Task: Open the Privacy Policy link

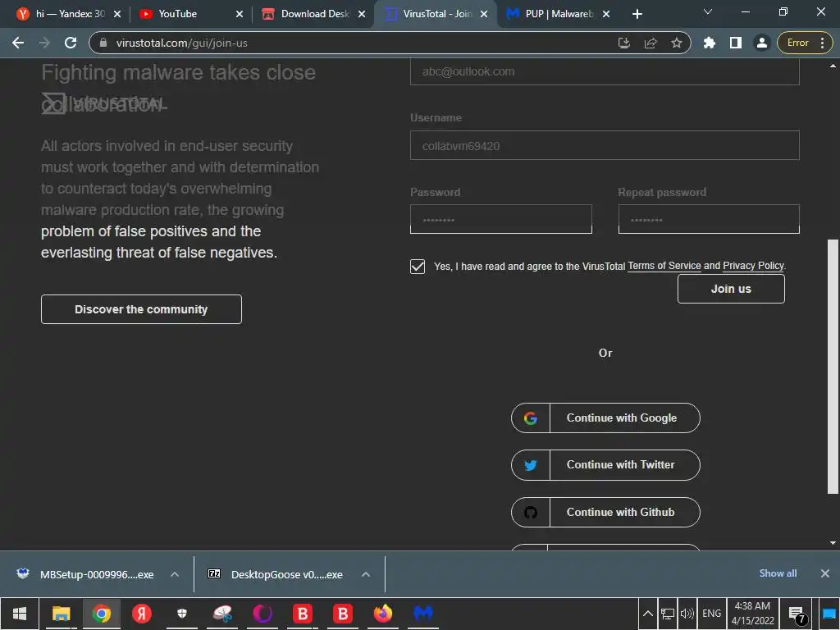Action: [x=753, y=266]
